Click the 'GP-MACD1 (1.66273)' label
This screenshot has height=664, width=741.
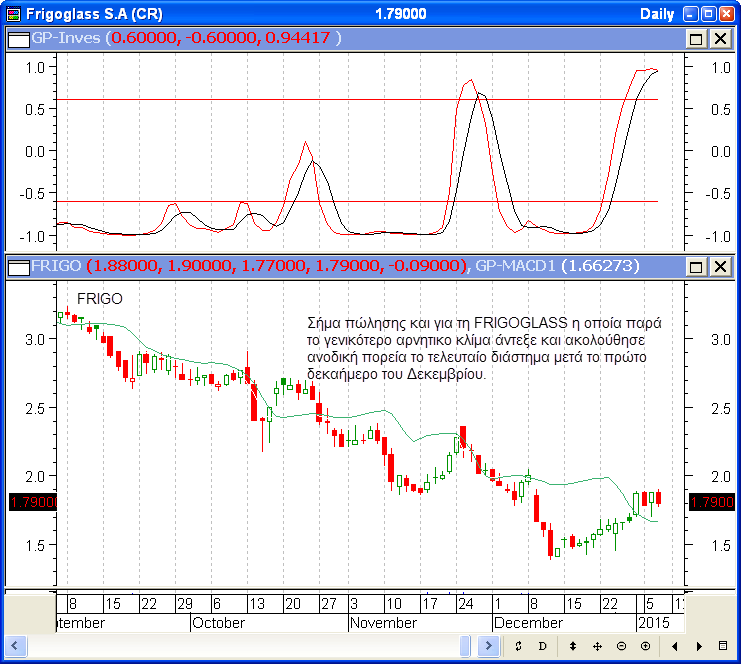point(557,266)
